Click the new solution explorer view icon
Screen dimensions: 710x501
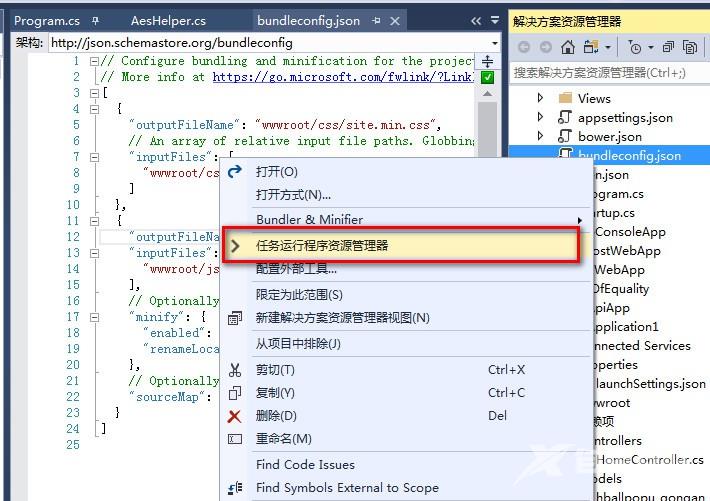point(235,318)
